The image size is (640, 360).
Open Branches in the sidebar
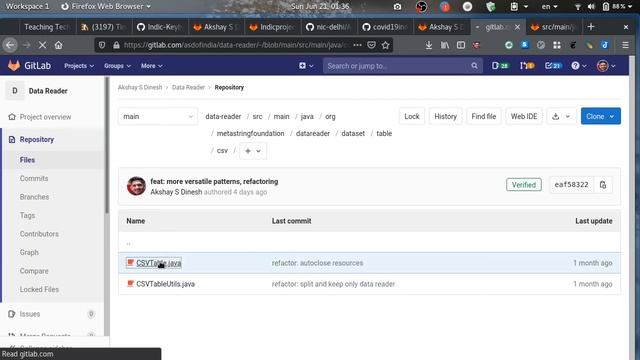(x=34, y=197)
